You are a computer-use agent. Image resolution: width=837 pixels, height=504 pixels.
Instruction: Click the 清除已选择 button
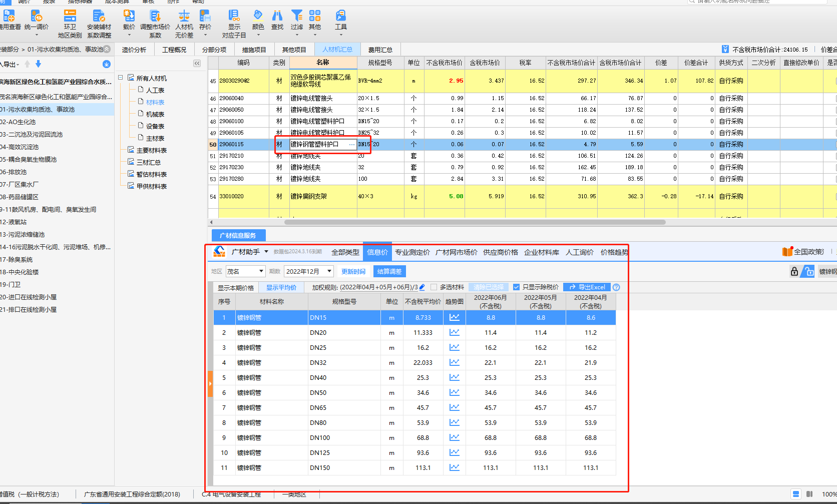click(489, 287)
